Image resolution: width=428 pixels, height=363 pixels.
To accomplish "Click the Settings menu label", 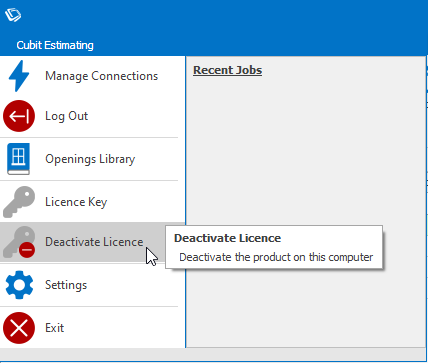I will point(66,285).
